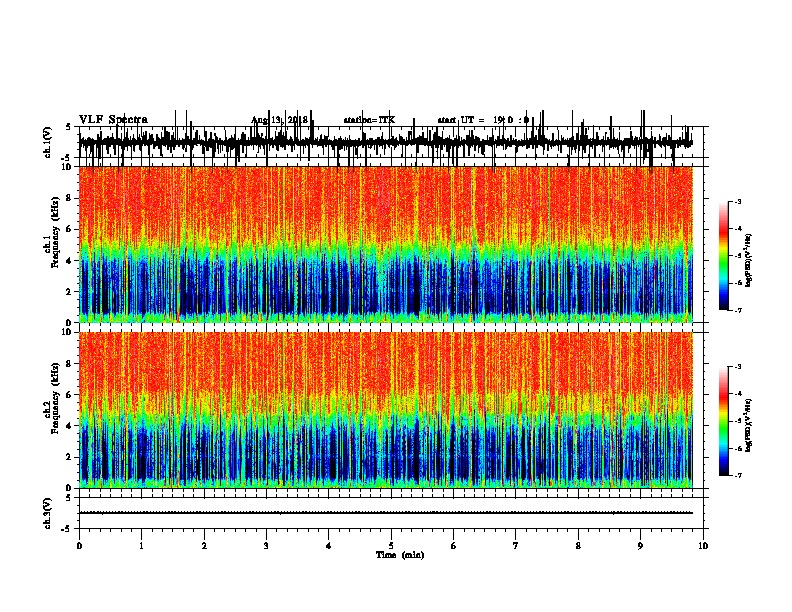The height and width of the screenshot is (612, 792).
Task: Click the time axis tick label "1"
Action: click(142, 546)
